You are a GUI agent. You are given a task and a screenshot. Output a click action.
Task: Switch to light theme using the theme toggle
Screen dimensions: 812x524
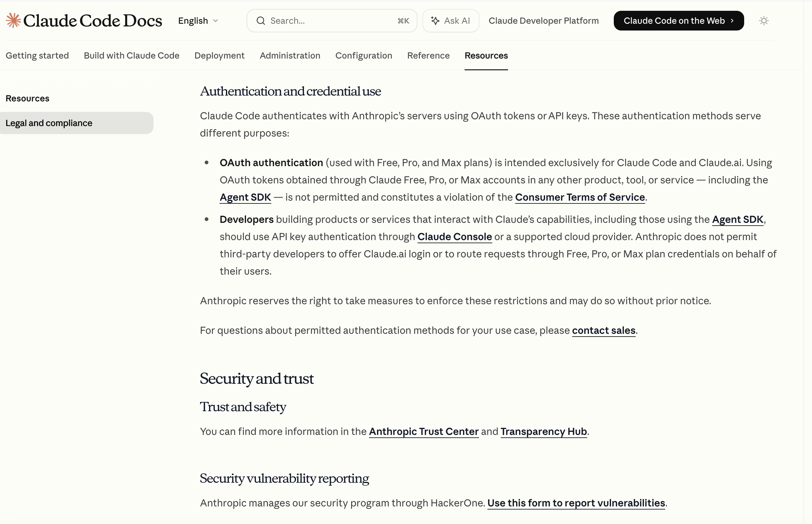pyautogui.click(x=763, y=20)
